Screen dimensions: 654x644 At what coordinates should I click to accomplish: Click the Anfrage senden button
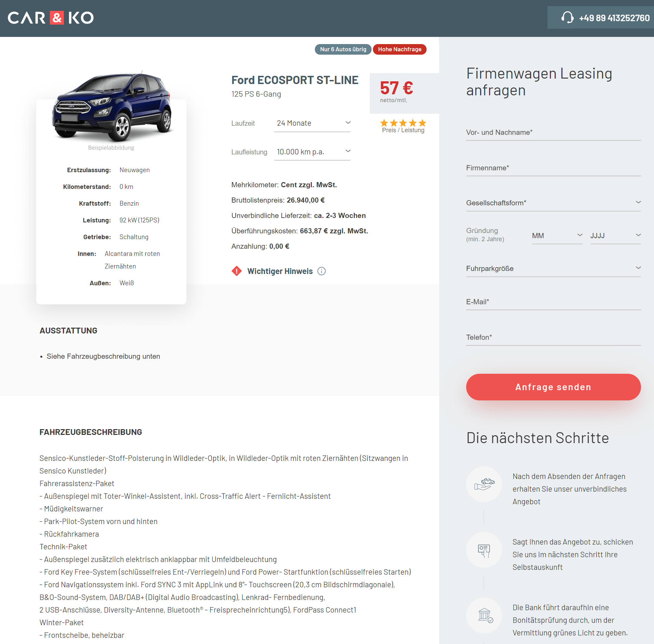[x=553, y=387]
